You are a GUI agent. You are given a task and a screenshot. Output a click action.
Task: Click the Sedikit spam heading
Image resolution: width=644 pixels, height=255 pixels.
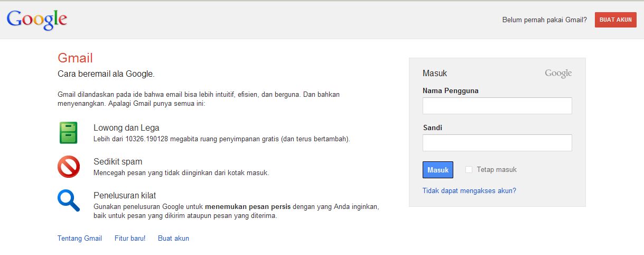118,161
